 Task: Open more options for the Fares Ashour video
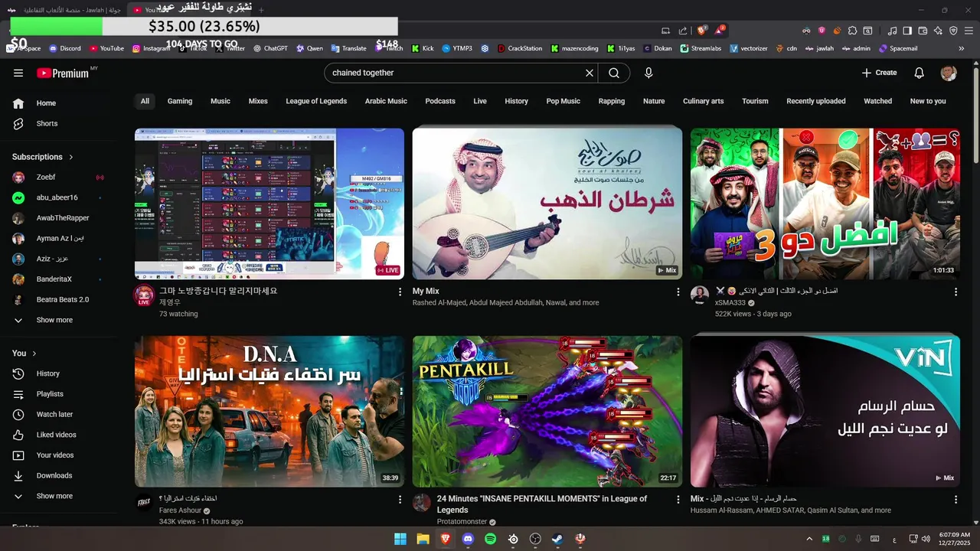400,499
